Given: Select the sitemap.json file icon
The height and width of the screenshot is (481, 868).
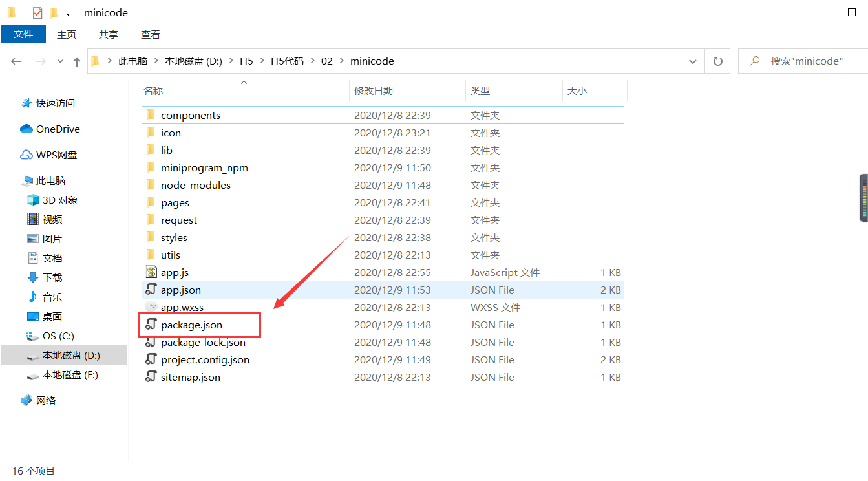Looking at the screenshot, I should (x=151, y=377).
